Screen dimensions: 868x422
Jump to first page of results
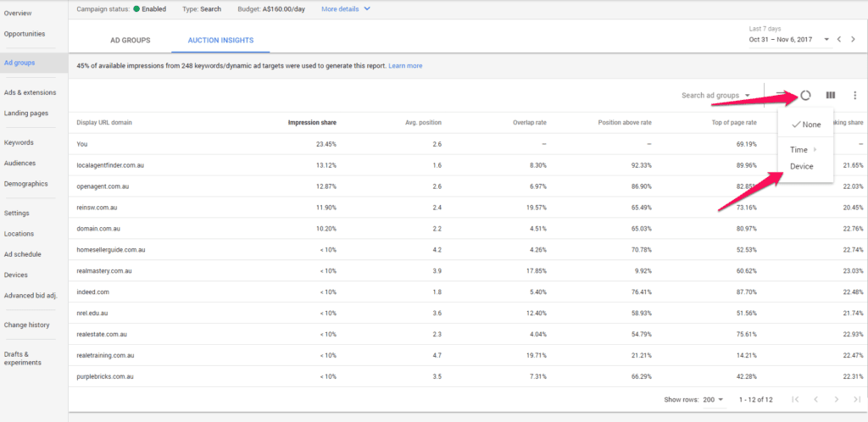point(795,399)
